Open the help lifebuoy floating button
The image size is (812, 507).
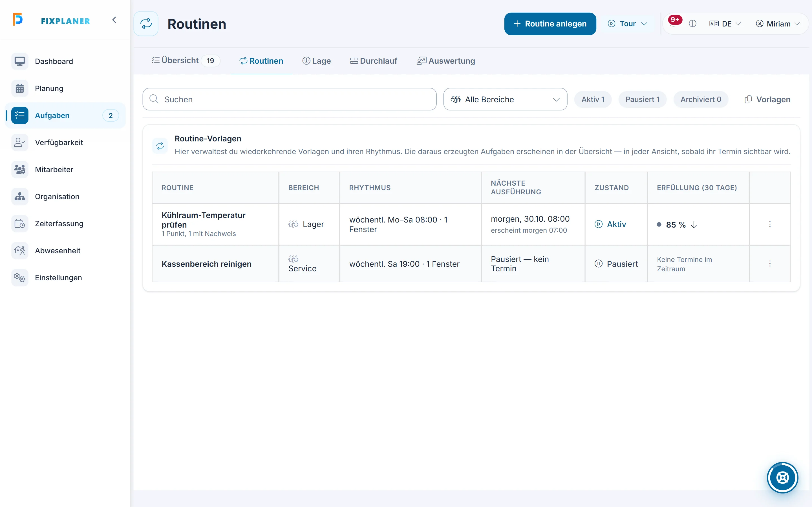pyautogui.click(x=782, y=477)
